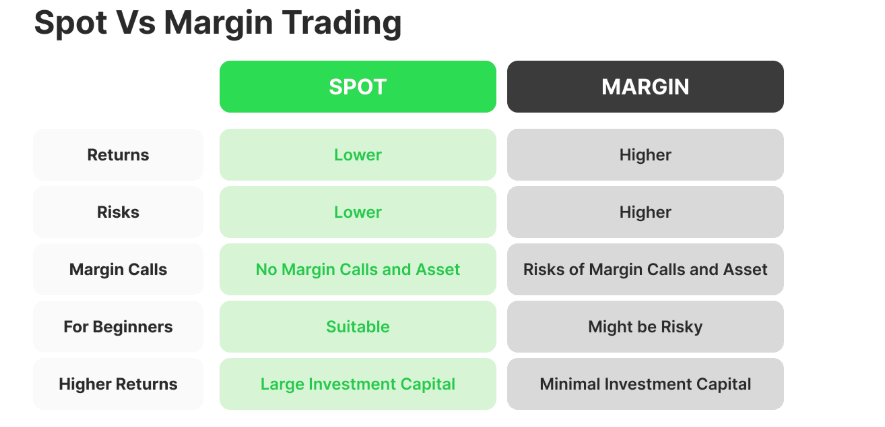Click the green SPOT column header

(357, 87)
